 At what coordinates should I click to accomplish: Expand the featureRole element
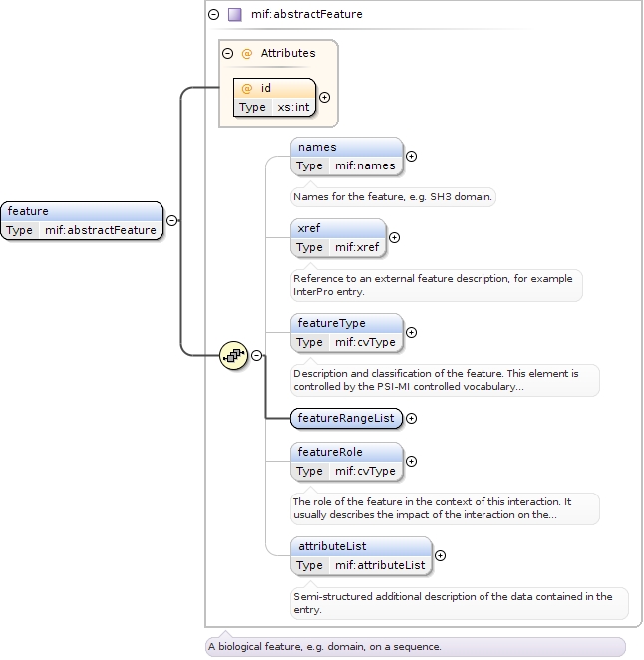411,461
